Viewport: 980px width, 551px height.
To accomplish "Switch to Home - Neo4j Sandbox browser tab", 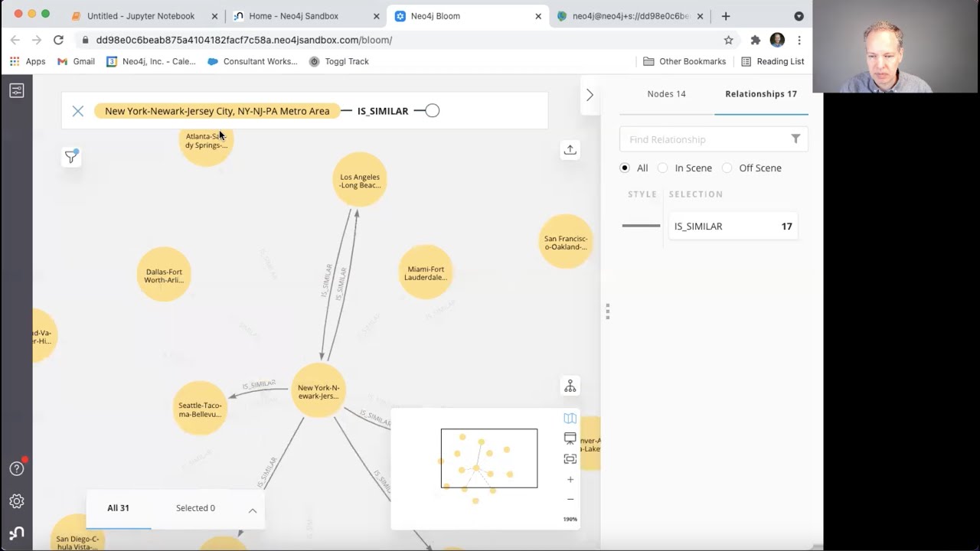I will (x=293, y=16).
